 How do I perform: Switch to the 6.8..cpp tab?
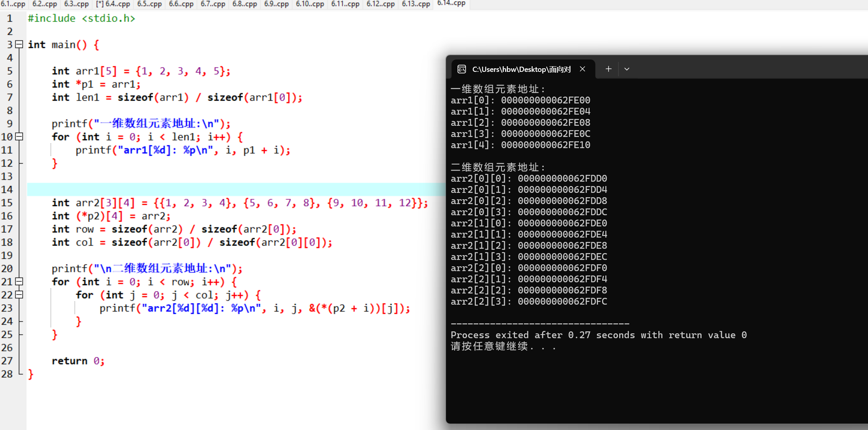pos(244,4)
